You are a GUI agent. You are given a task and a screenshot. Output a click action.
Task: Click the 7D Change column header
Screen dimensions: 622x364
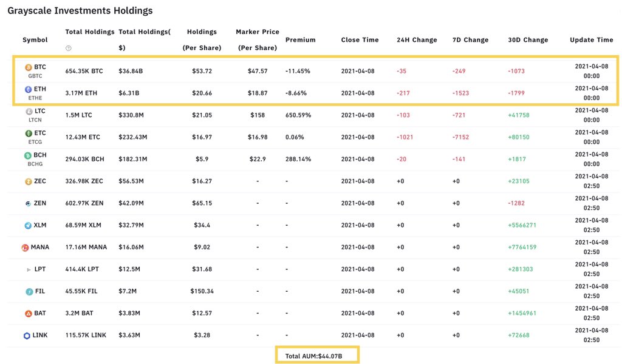(x=470, y=39)
